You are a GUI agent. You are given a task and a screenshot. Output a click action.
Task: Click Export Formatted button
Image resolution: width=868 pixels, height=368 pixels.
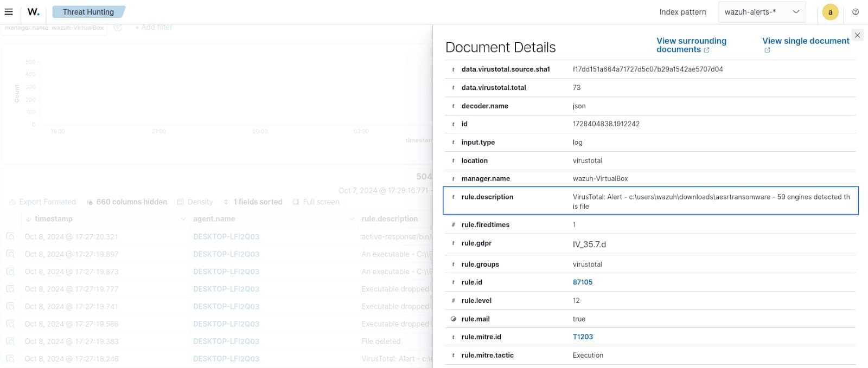coord(43,202)
